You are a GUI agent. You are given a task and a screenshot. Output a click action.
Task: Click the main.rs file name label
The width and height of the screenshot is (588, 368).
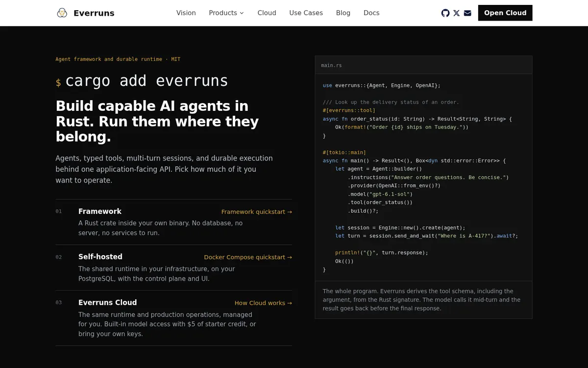click(332, 65)
